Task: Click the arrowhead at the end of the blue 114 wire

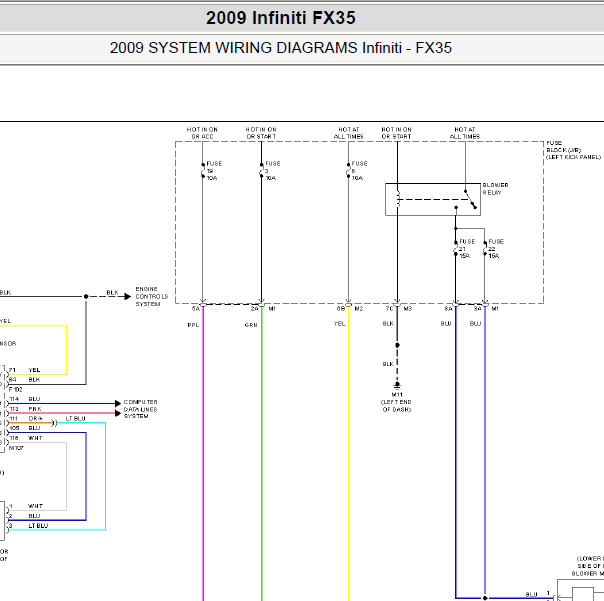Action: pos(118,403)
